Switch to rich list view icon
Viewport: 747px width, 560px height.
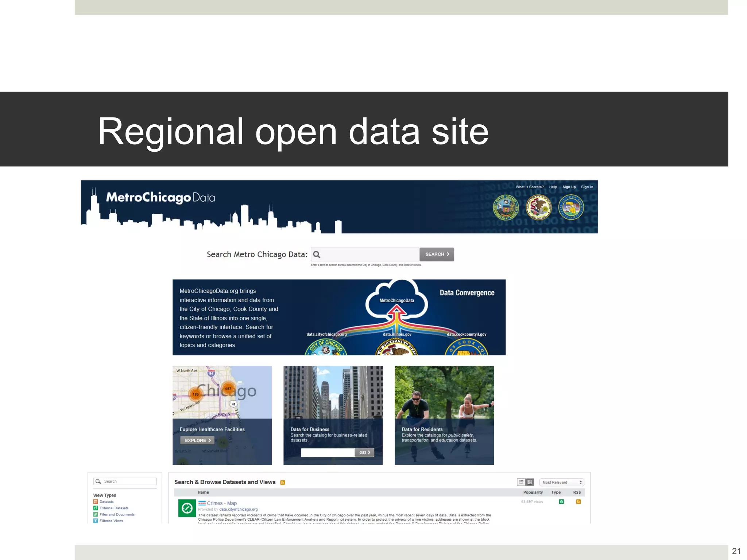530,482
